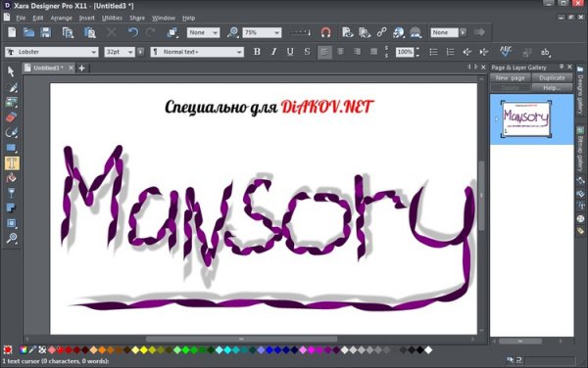This screenshot has width=588, height=368.
Task: Close the Untitled3 tab with its X
Action: (71, 68)
